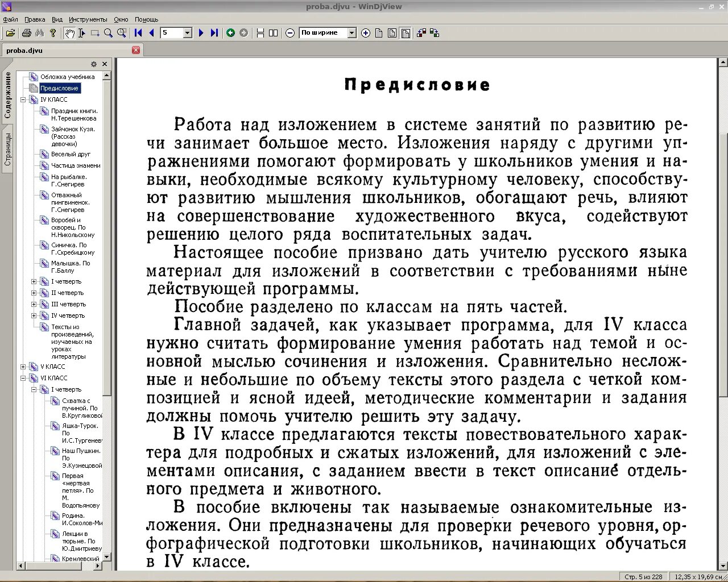
Task: Select 'Наш Пушкин' bookmark
Action: (82, 458)
